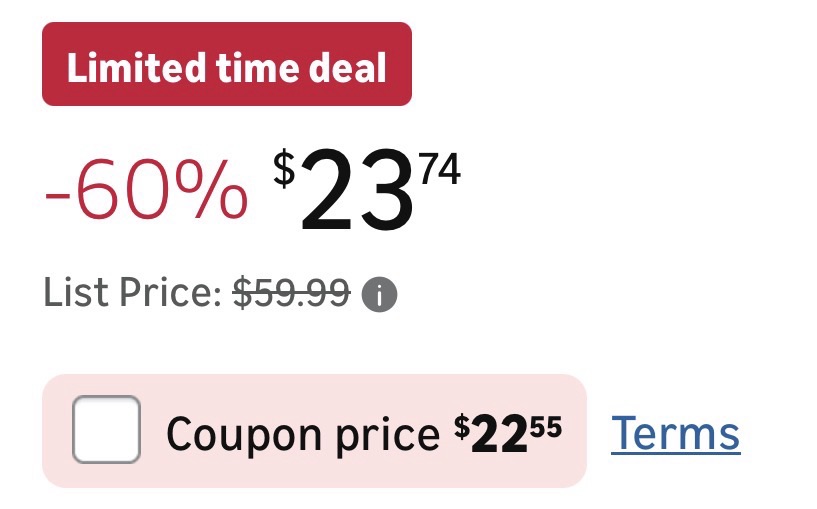Click the dollar sign before 23

click(x=285, y=171)
